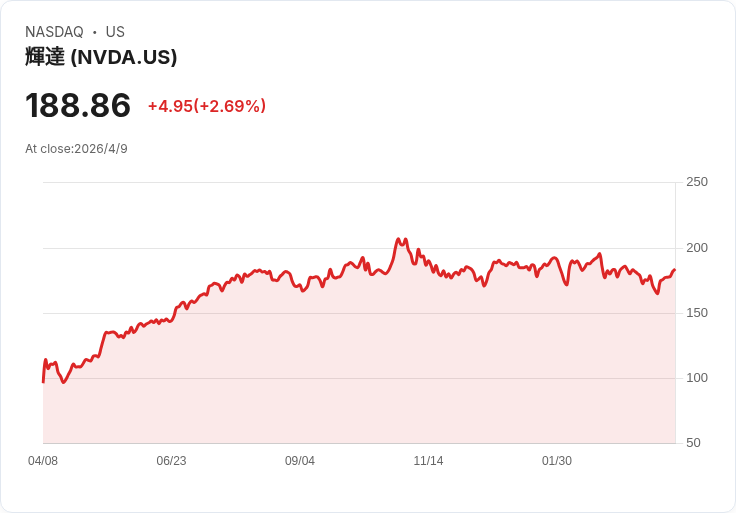Click the 04/08 date axis label
Viewport: 736px width, 513px height.
(43, 461)
